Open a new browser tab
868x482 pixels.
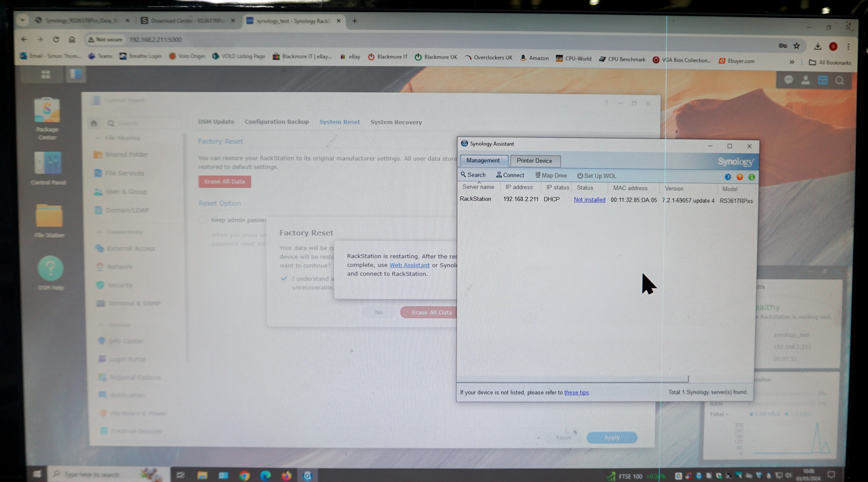(354, 21)
